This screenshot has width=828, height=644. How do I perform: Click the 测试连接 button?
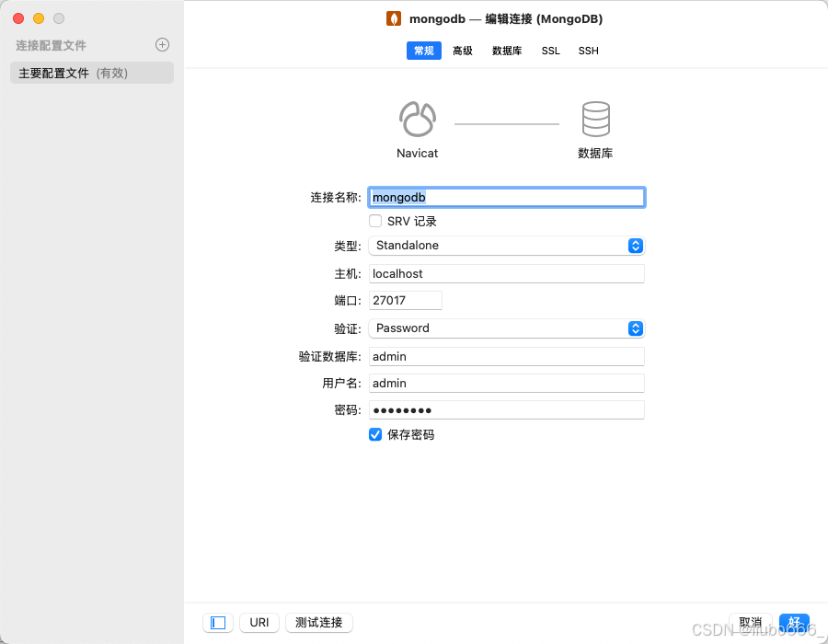pos(319,623)
